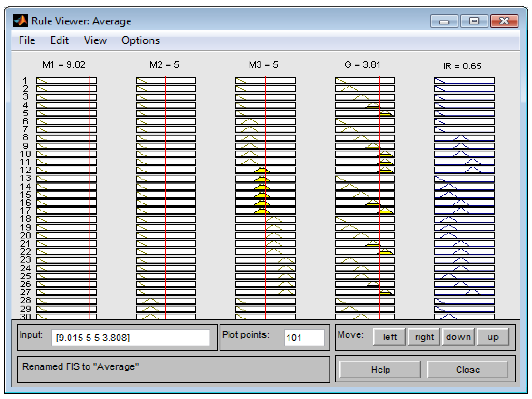Select rule number 17

tap(25, 211)
